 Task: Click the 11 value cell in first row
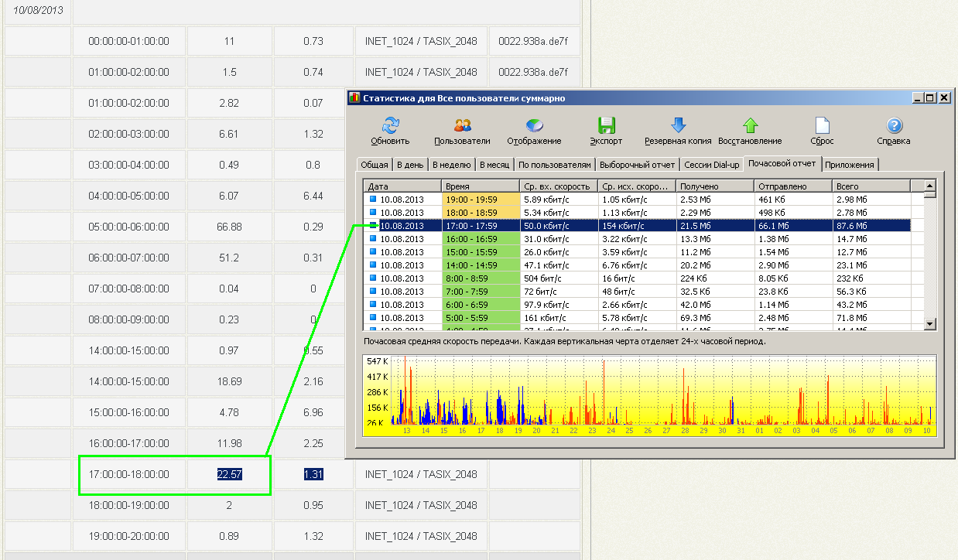point(229,41)
